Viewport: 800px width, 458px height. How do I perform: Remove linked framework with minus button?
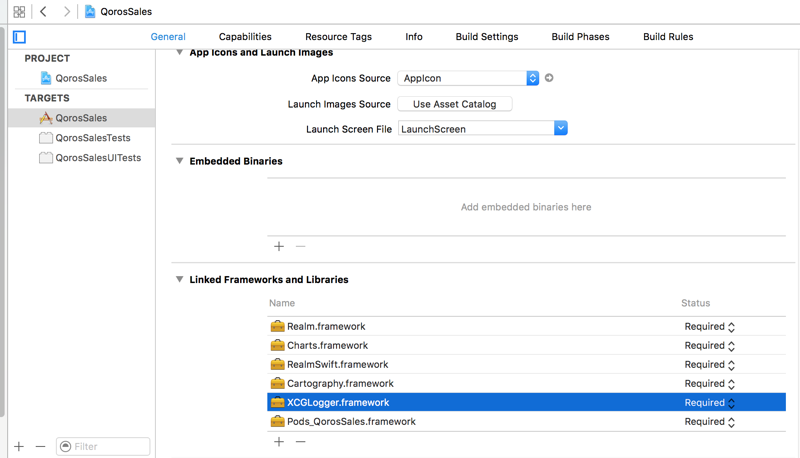[300, 441]
